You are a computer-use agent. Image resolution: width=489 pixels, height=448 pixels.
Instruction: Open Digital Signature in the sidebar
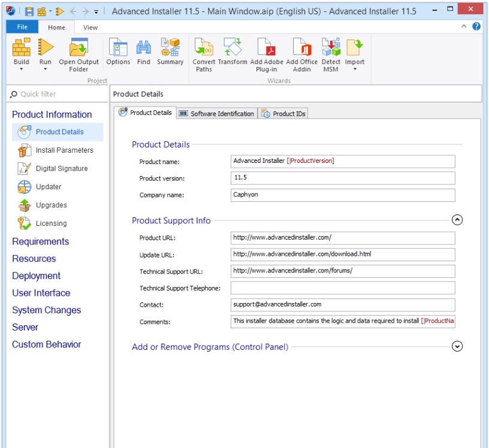click(58, 168)
